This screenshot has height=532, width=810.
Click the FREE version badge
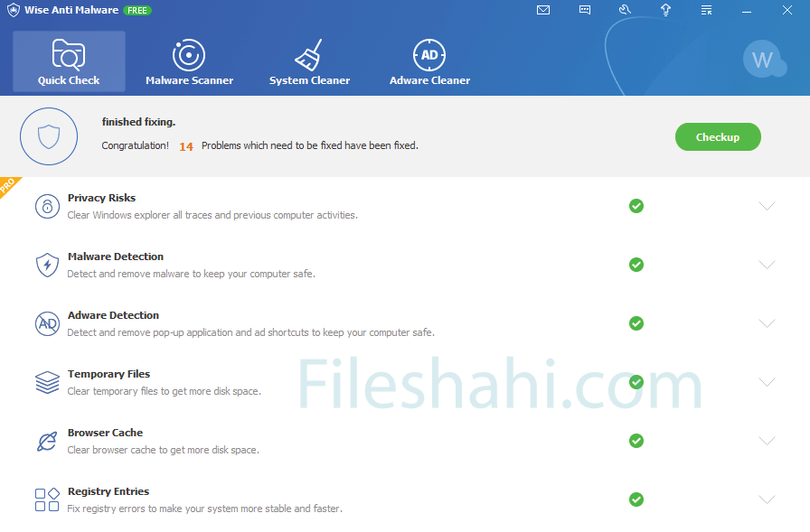coord(137,10)
